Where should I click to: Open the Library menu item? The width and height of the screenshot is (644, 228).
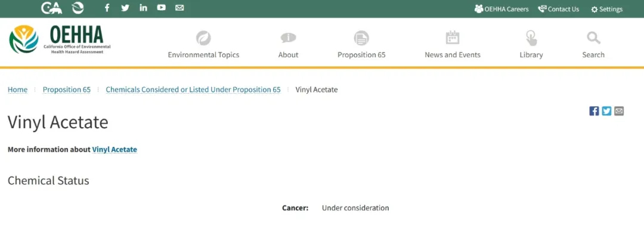[x=531, y=45]
